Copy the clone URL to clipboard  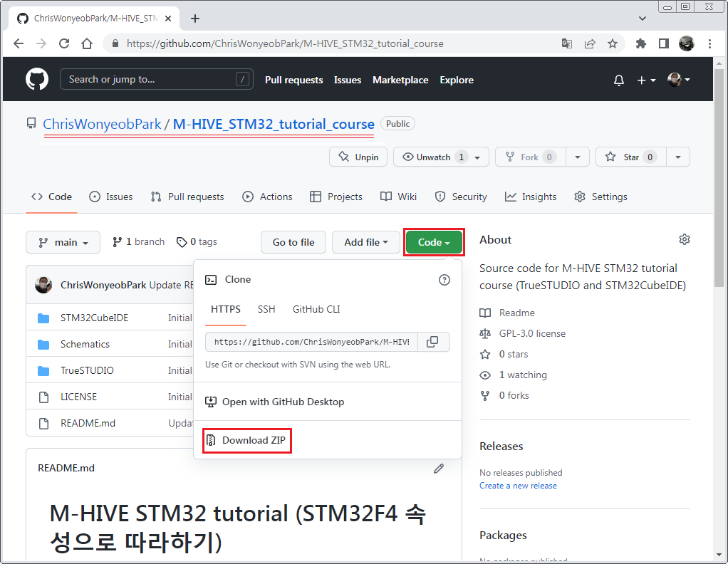tap(432, 342)
